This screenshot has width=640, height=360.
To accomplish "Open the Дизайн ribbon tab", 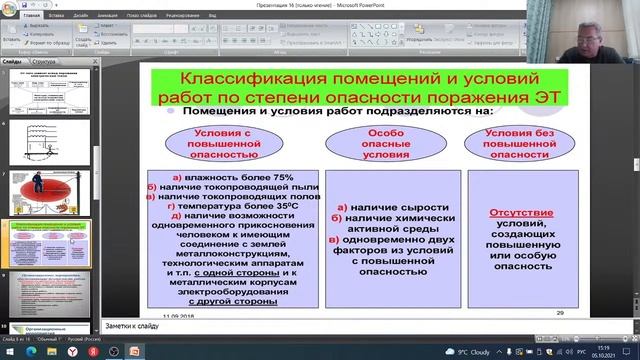I will 80,15.
